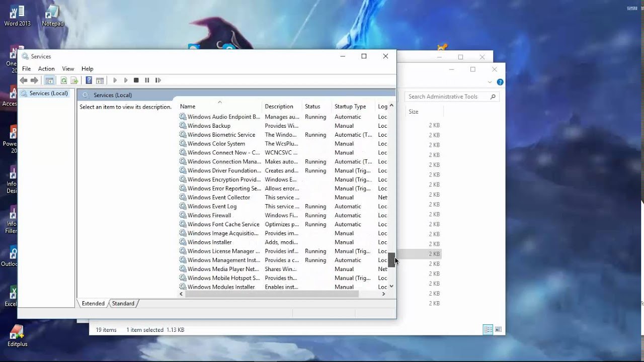The image size is (644, 362).
Task: Select the Windows Backup service
Action: [x=283, y=126]
